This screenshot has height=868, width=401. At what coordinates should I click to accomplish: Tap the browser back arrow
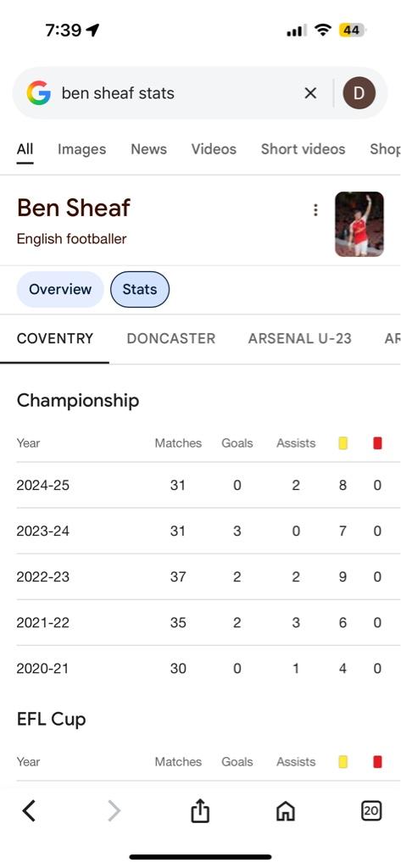29,811
